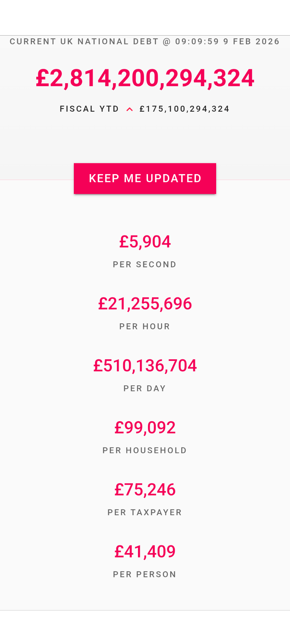Select the £99,092 household debt value
The height and width of the screenshot is (644, 290).
click(145, 428)
